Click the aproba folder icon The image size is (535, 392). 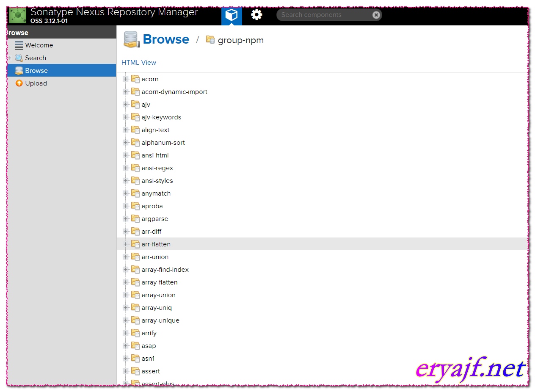(135, 206)
